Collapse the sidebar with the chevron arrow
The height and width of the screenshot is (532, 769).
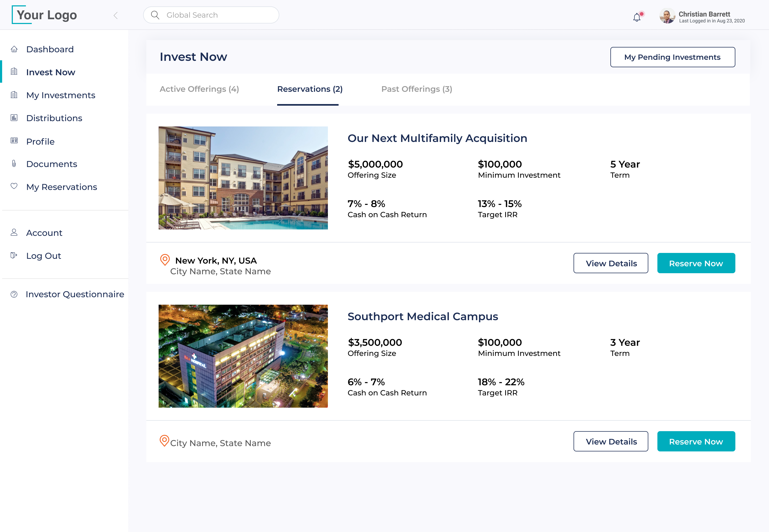(x=116, y=15)
